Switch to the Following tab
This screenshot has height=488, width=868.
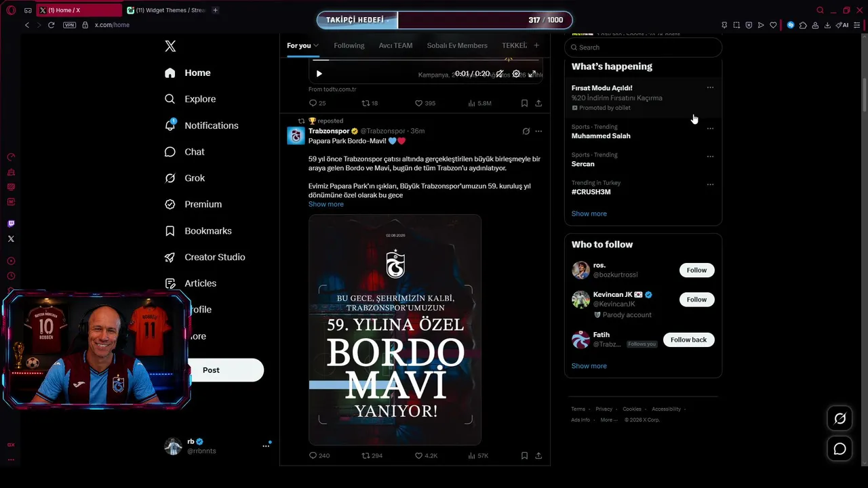349,45
